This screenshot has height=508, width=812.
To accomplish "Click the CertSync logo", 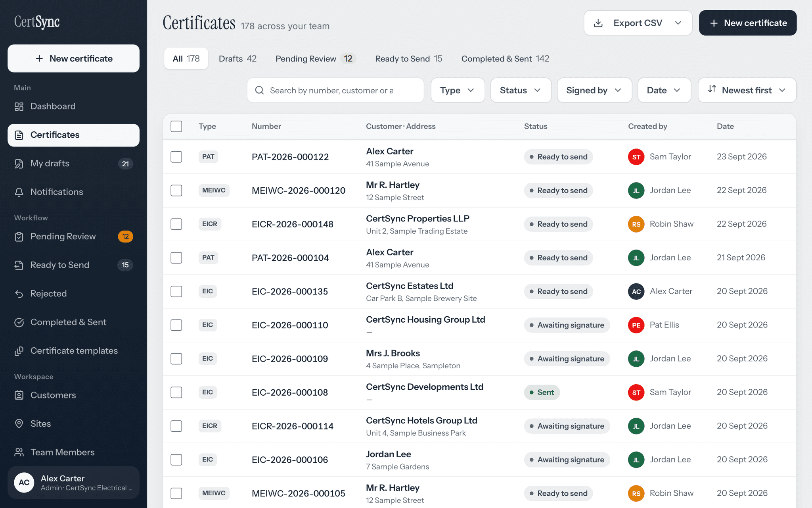I will tap(37, 22).
